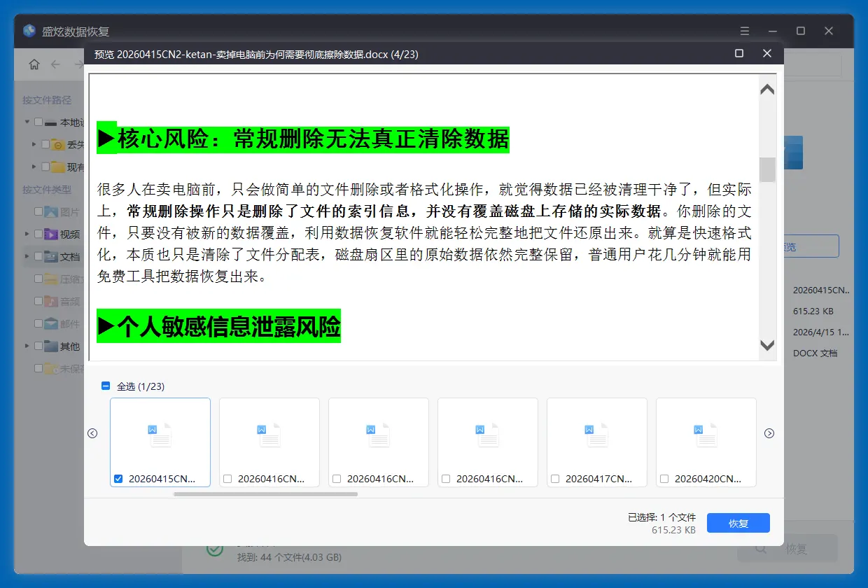Click the preview dialog file name title
Image resolution: width=868 pixels, height=588 pixels.
pos(256,54)
